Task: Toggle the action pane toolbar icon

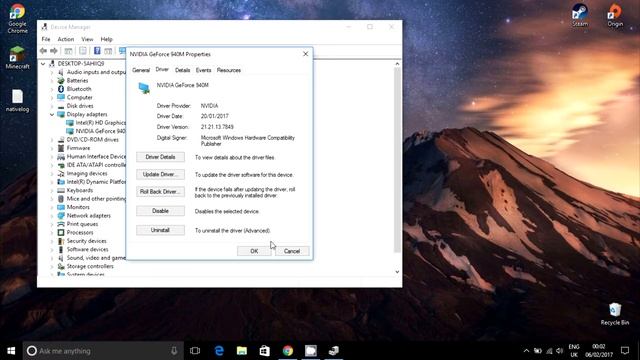Action: tap(108, 51)
